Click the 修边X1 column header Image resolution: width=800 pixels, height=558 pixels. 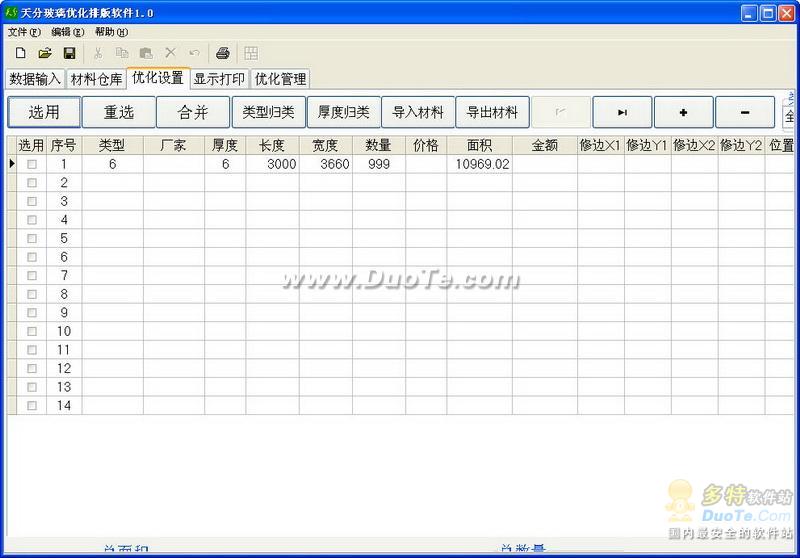[x=601, y=146]
